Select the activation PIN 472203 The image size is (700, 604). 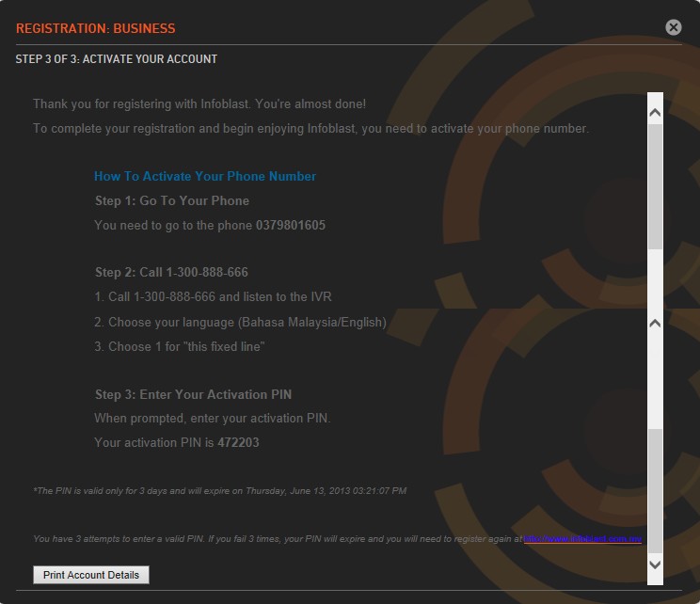[x=238, y=442]
